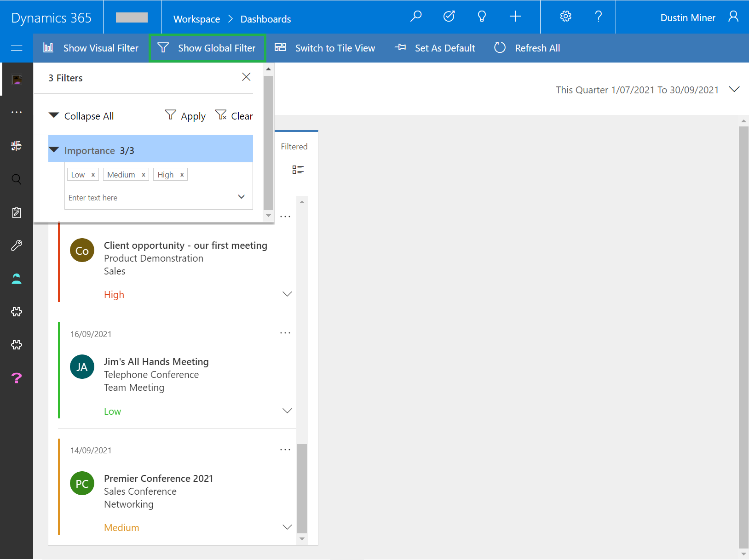Remove the High importance filter tag
Viewport: 749px width, 560px height.
[x=182, y=175]
